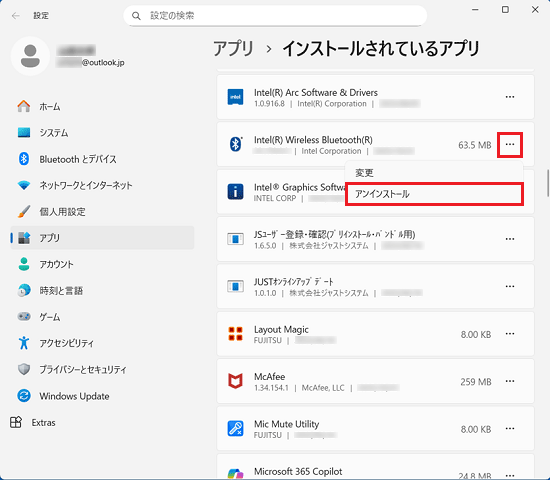
Task: Open Bluetooth とデバイス in sidebar
Action: point(102,159)
